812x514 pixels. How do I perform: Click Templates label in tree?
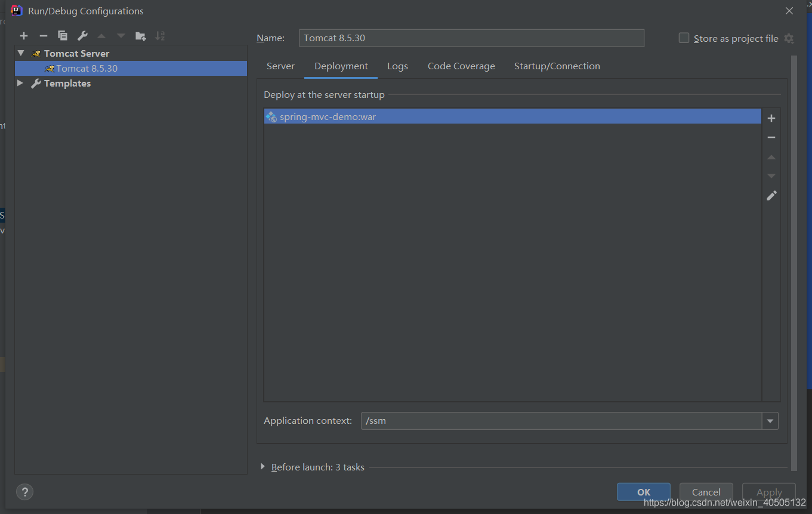67,84
